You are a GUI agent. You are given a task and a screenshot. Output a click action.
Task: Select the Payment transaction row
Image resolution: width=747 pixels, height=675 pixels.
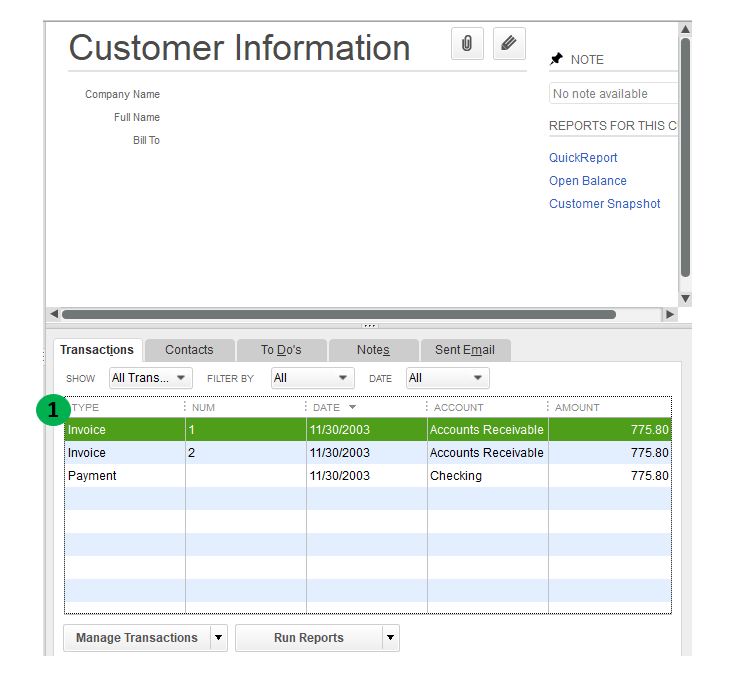[368, 475]
